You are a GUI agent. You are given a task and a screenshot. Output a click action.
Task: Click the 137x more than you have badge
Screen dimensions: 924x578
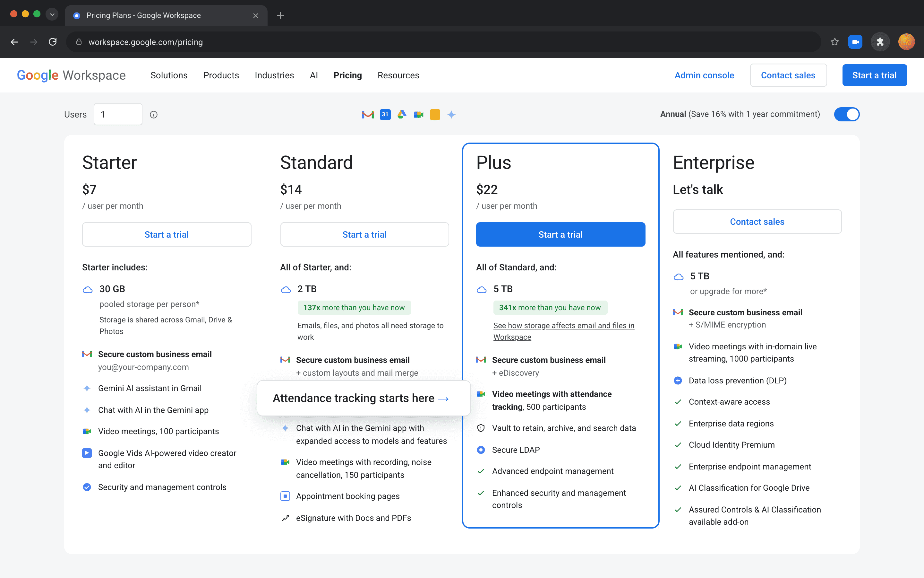[354, 307]
